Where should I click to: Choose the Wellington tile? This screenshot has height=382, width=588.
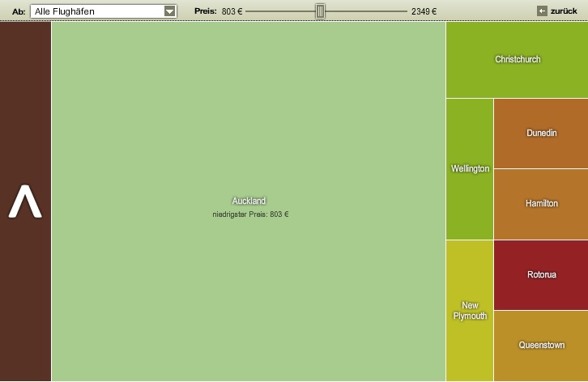point(470,168)
